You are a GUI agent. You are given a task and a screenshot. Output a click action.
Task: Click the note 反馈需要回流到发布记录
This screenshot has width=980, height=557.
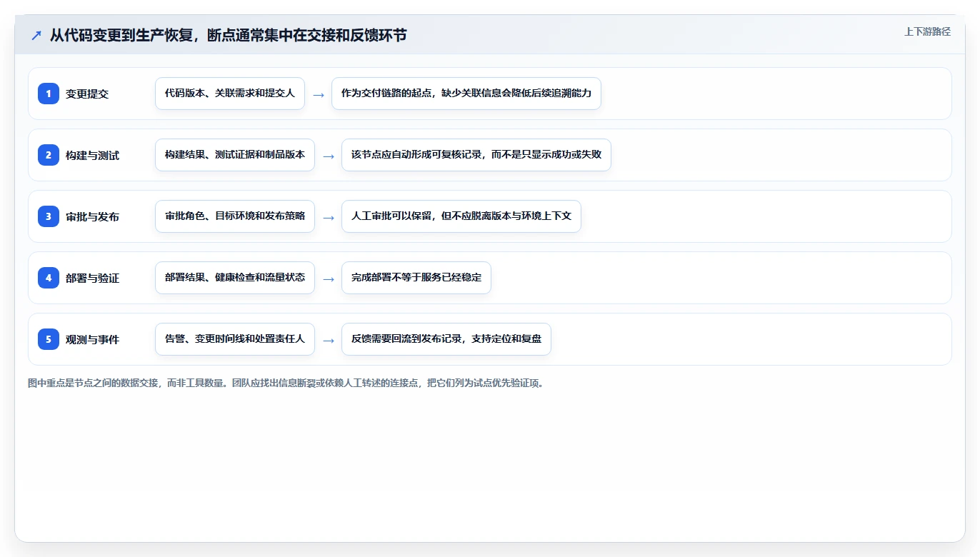(446, 339)
